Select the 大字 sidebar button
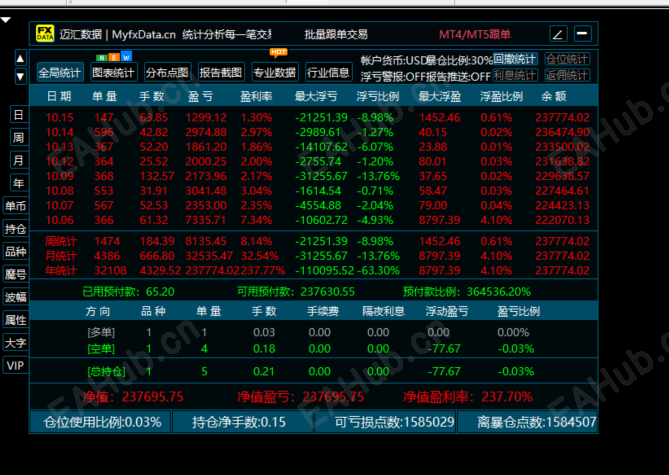 [x=16, y=343]
